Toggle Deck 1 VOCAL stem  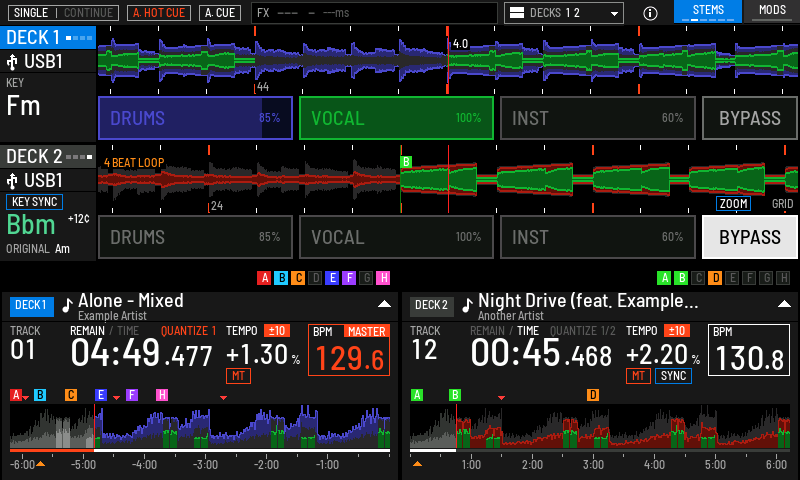pos(396,118)
